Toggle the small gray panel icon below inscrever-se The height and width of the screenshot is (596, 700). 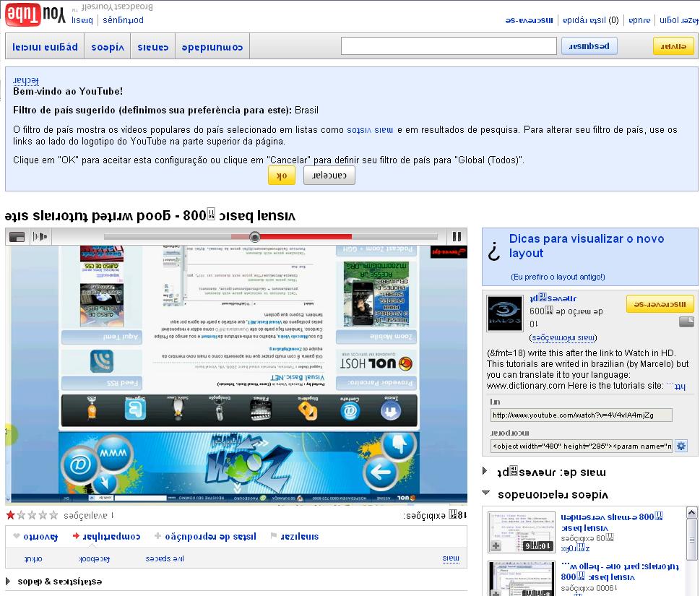pyautogui.click(x=686, y=321)
